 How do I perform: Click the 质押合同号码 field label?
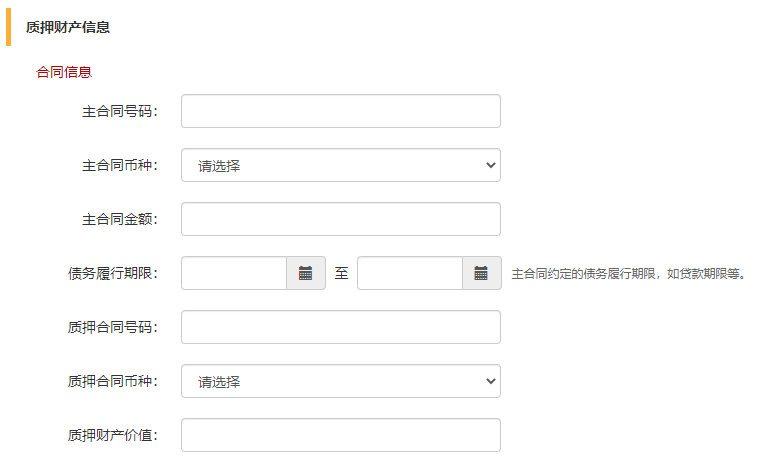point(113,327)
